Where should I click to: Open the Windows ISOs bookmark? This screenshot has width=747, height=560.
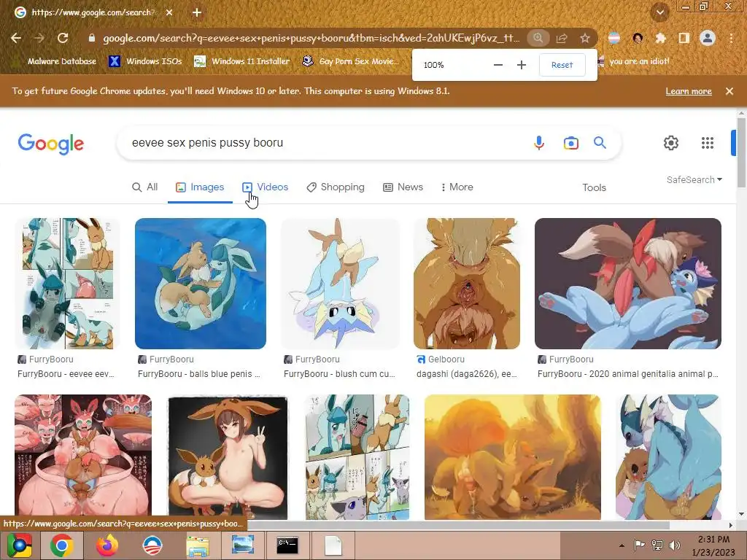(x=145, y=61)
